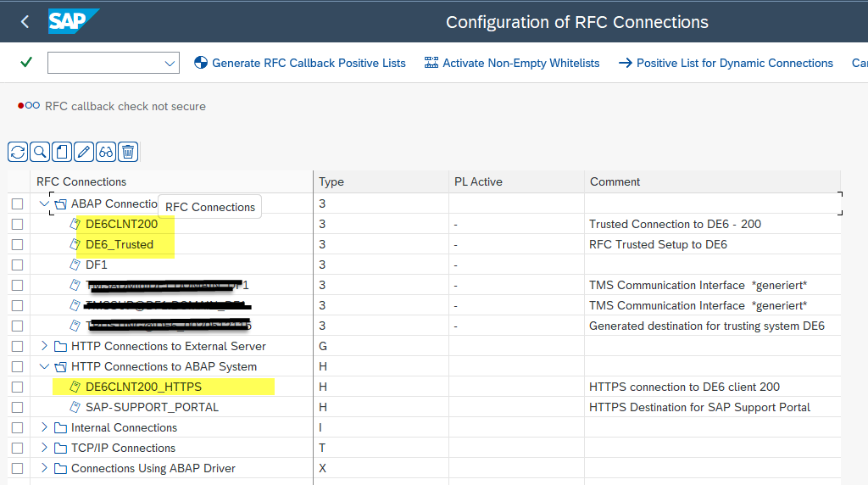868x485 pixels.
Task: Click the magnifier display icon
Action: (40, 152)
